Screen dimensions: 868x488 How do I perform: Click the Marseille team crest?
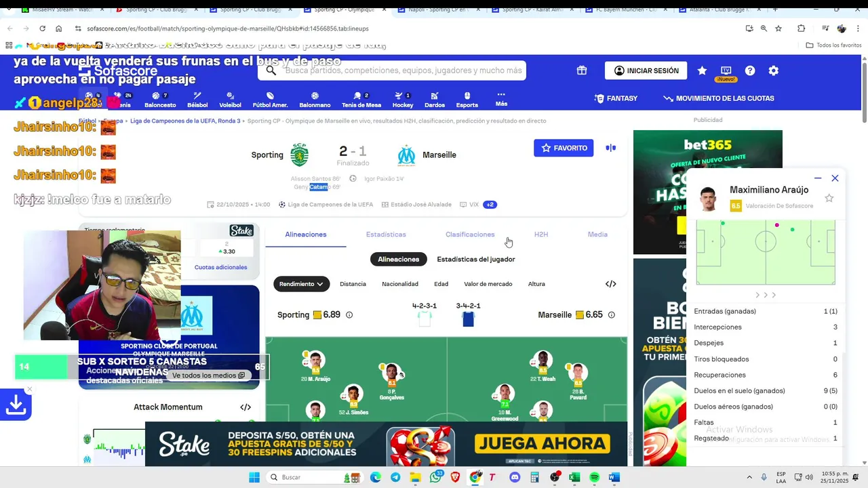(x=406, y=155)
